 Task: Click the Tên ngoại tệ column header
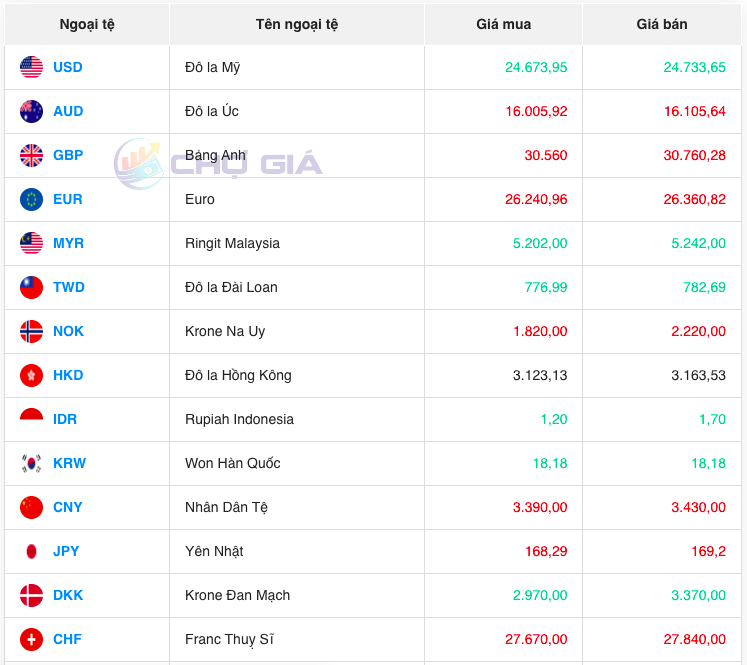pyautogui.click(x=296, y=24)
